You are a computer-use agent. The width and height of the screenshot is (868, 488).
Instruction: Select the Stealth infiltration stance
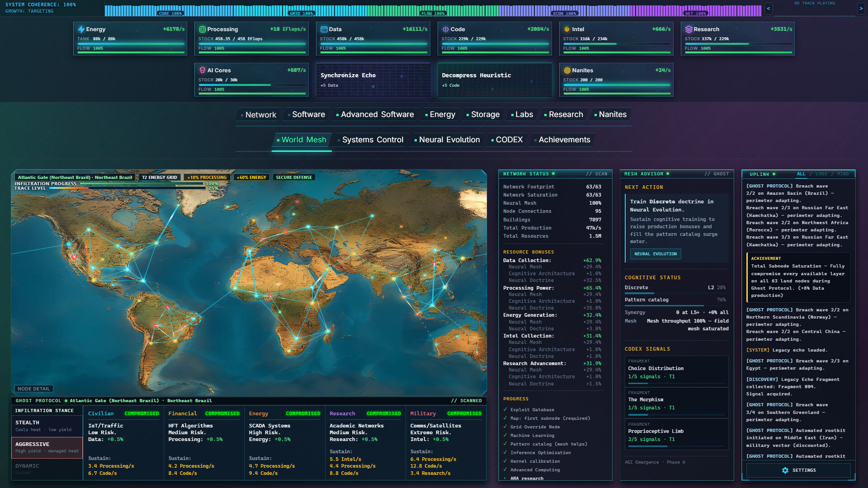47,426
